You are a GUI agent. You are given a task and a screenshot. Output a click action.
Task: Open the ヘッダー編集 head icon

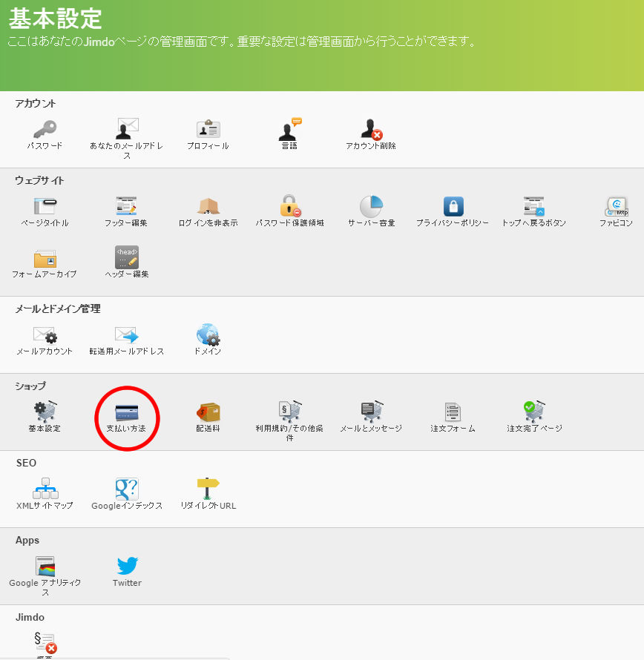click(127, 257)
